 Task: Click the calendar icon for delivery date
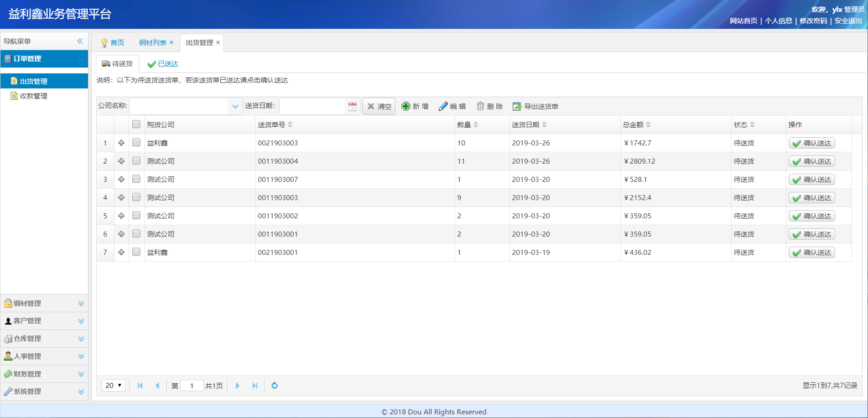click(x=352, y=106)
